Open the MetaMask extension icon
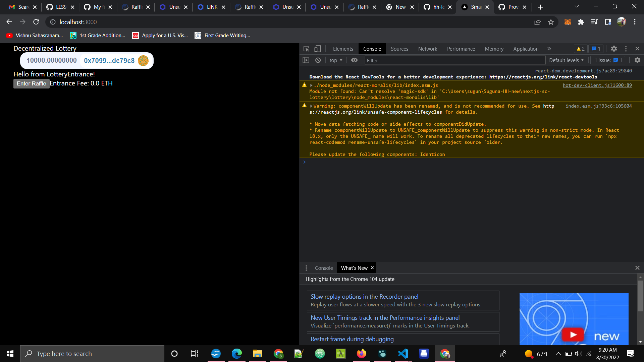644x362 pixels. (568, 22)
